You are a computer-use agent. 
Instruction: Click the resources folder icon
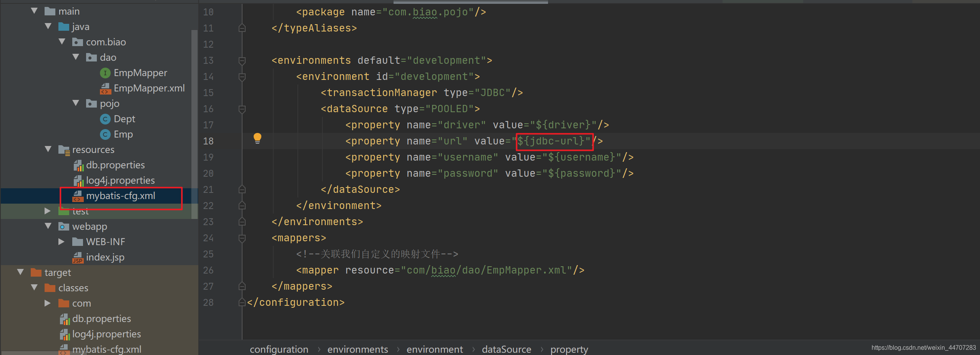[64, 150]
